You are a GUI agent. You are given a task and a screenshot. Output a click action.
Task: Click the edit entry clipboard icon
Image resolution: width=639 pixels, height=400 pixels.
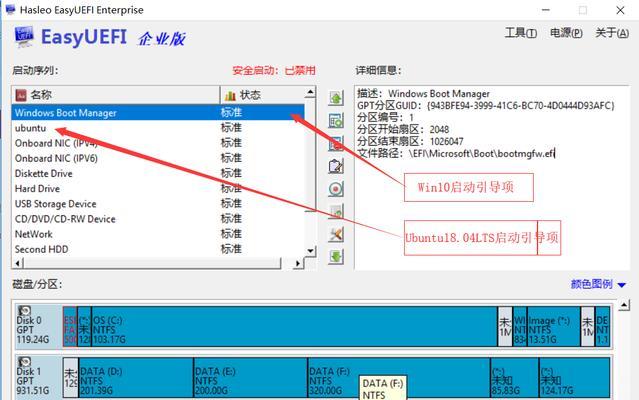[336, 166]
